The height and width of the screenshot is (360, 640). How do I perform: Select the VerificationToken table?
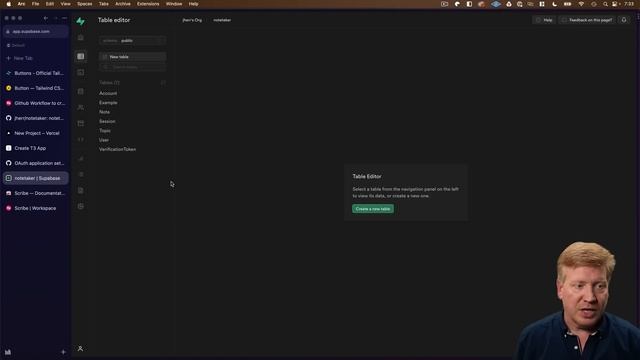click(x=118, y=149)
